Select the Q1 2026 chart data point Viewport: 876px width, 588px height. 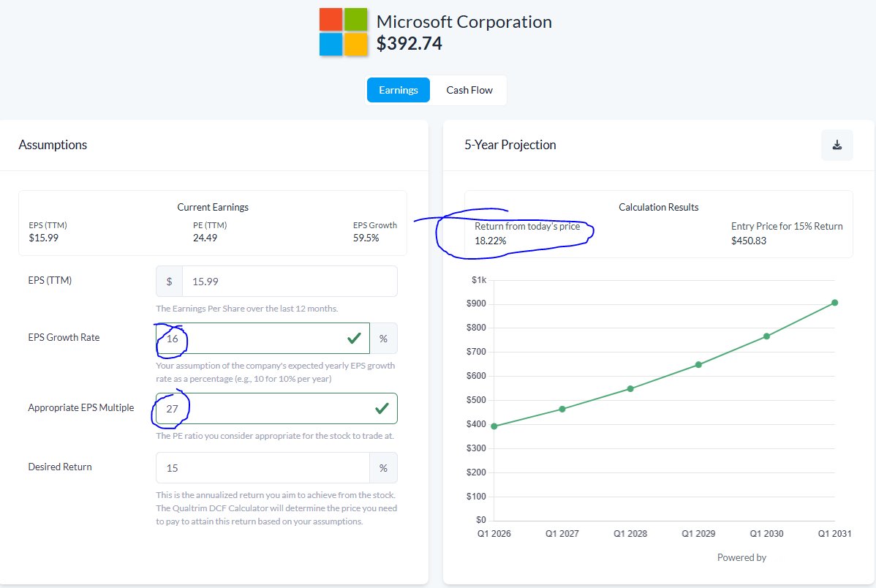pos(494,426)
